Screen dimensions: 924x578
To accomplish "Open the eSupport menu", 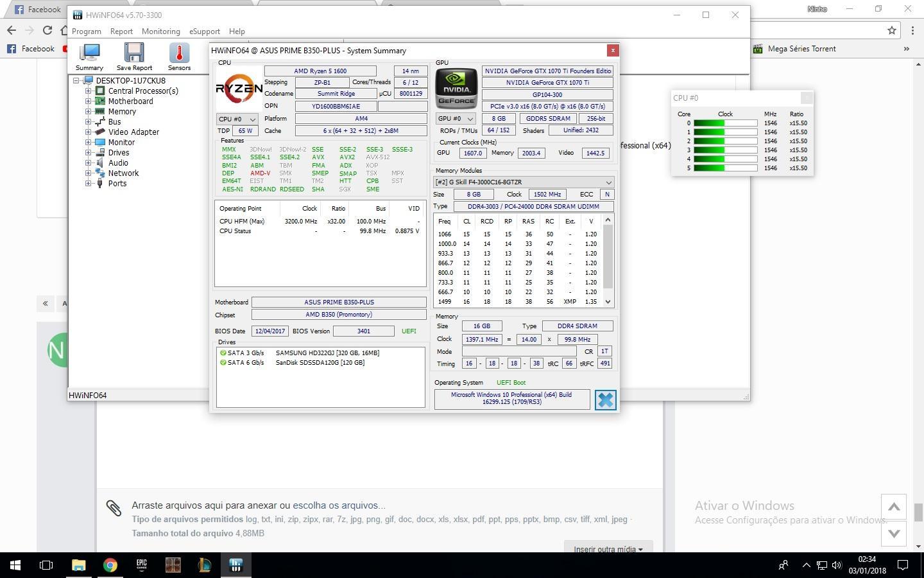I will [205, 31].
